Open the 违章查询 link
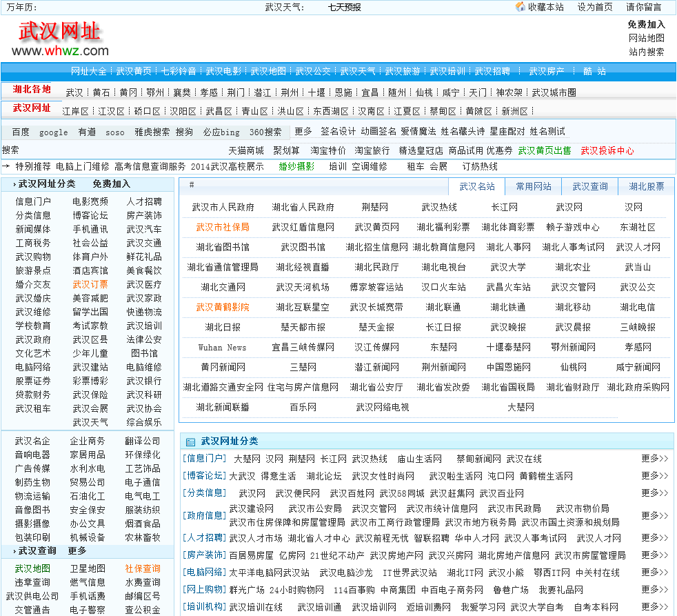The width and height of the screenshot is (677, 616). (32, 583)
